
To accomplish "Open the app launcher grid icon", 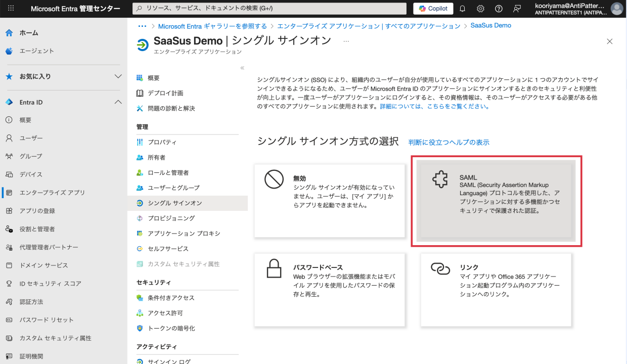I will pyautogui.click(x=11, y=9).
